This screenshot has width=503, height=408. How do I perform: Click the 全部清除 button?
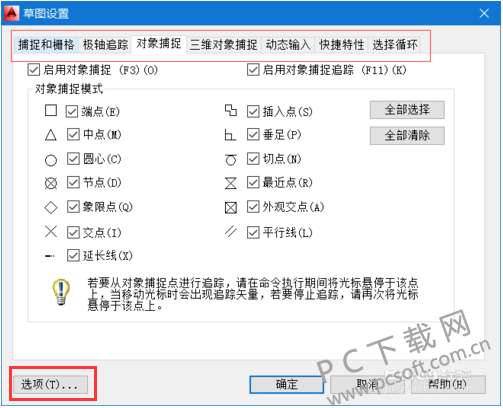[x=407, y=135]
